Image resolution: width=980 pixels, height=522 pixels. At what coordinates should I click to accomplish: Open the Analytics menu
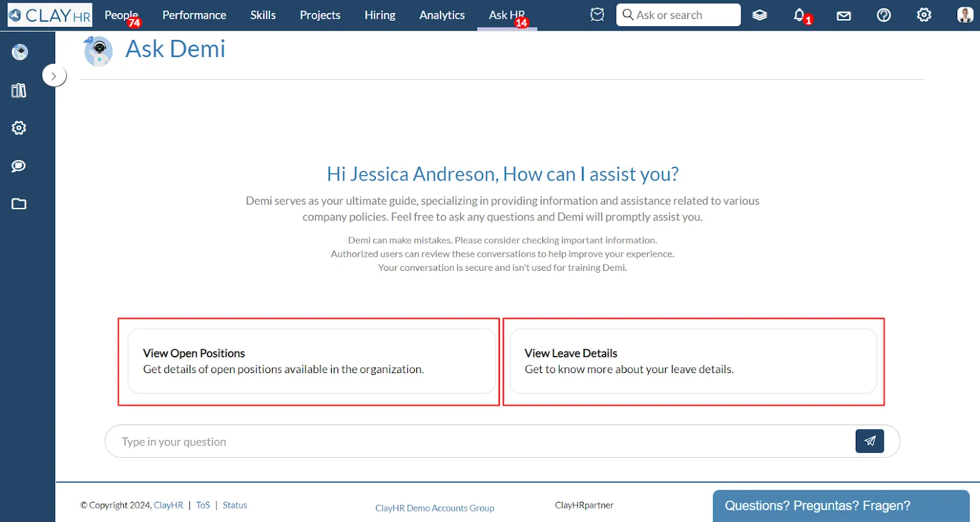pos(442,15)
